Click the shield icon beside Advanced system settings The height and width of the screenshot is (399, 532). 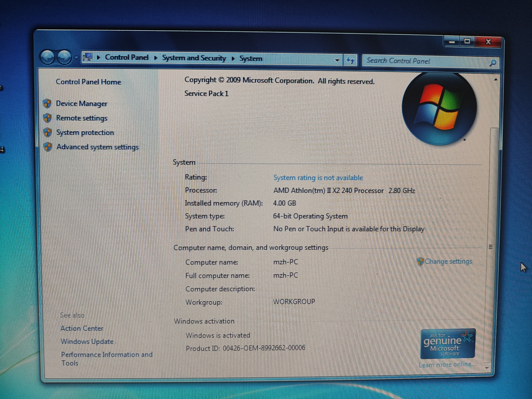coord(48,147)
